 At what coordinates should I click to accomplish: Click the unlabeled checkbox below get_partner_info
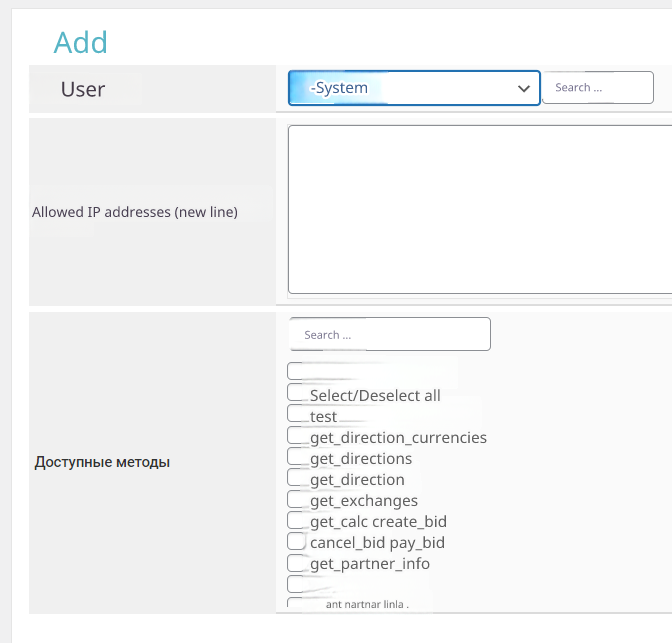296,584
